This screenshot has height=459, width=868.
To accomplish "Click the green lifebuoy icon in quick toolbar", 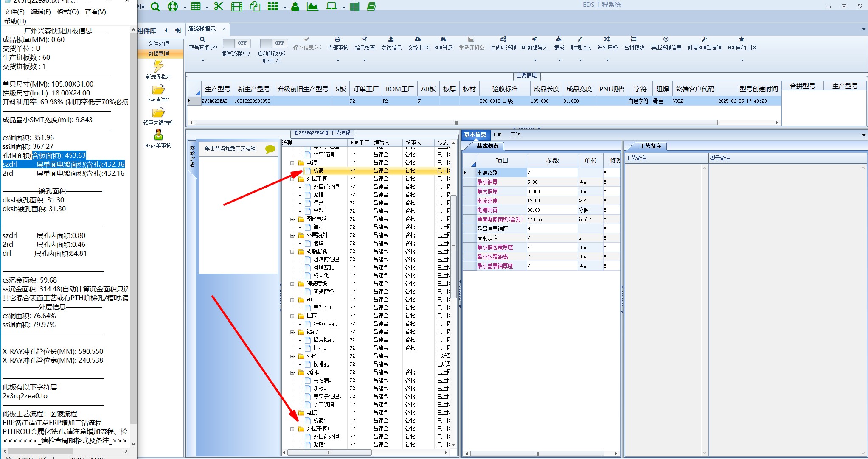I will click(172, 6).
